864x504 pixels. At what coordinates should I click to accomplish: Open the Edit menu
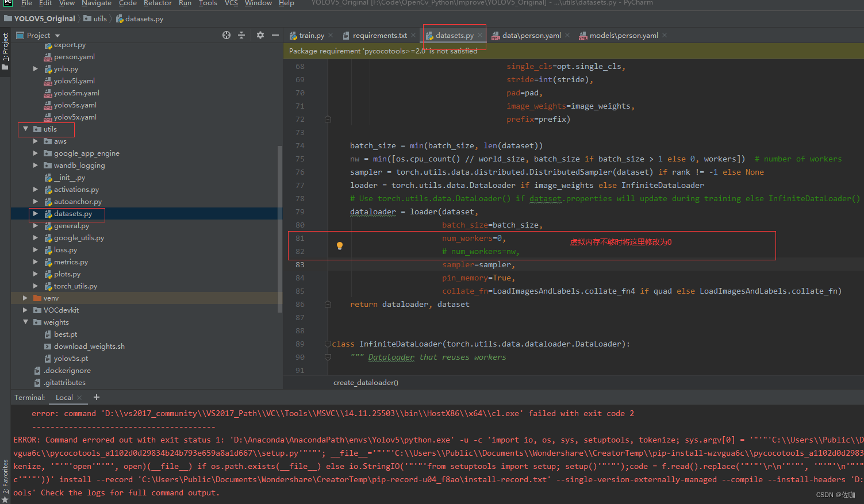(45, 3)
